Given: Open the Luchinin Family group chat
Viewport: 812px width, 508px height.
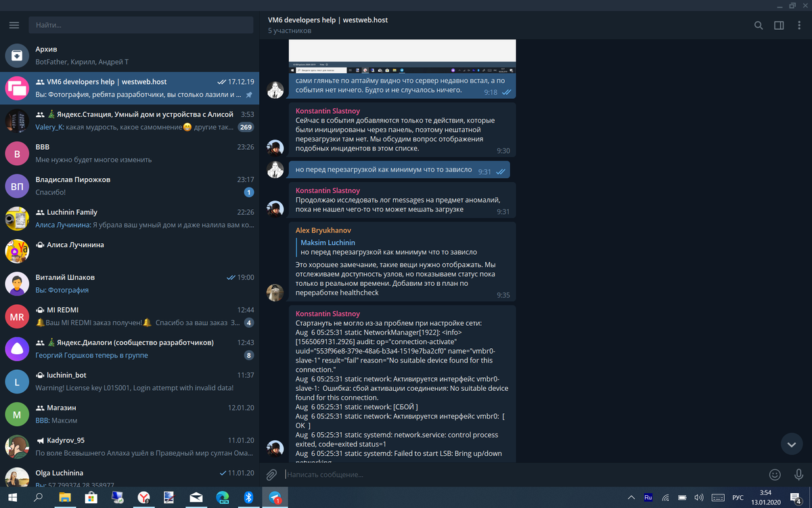Looking at the screenshot, I should [130, 218].
